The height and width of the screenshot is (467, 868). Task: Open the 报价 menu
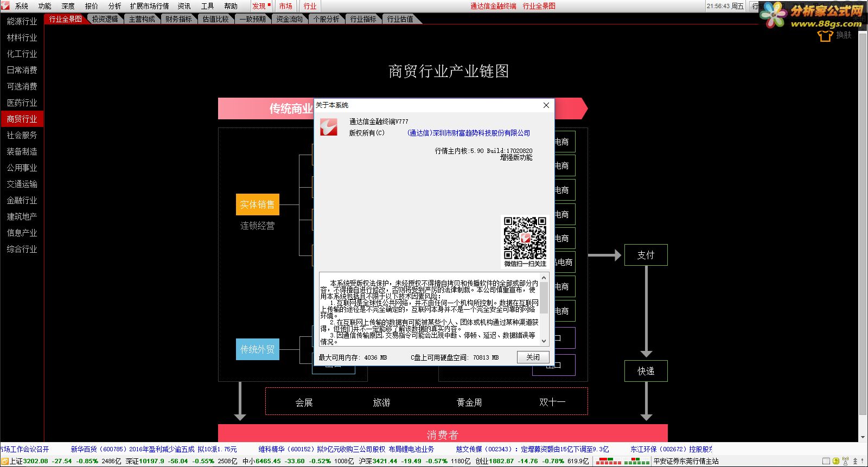[92, 6]
